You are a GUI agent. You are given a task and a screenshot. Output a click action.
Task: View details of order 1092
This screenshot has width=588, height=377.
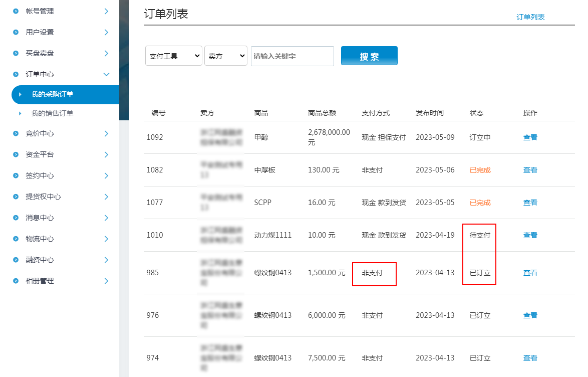click(530, 137)
